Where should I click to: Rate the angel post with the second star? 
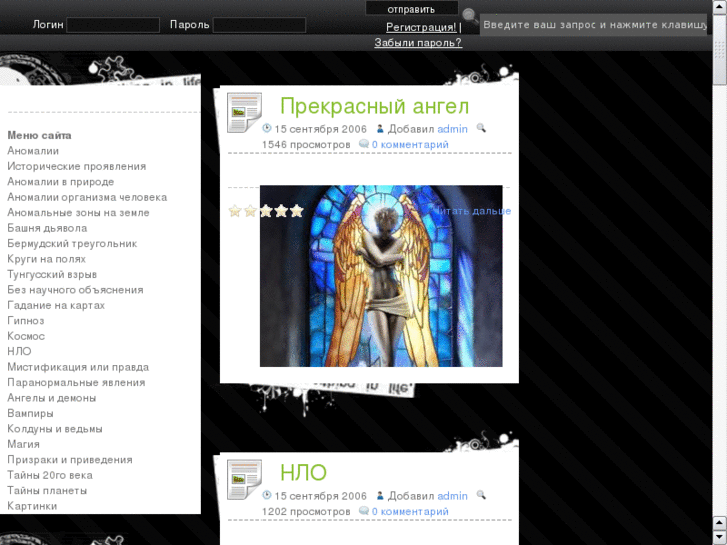pos(250,211)
